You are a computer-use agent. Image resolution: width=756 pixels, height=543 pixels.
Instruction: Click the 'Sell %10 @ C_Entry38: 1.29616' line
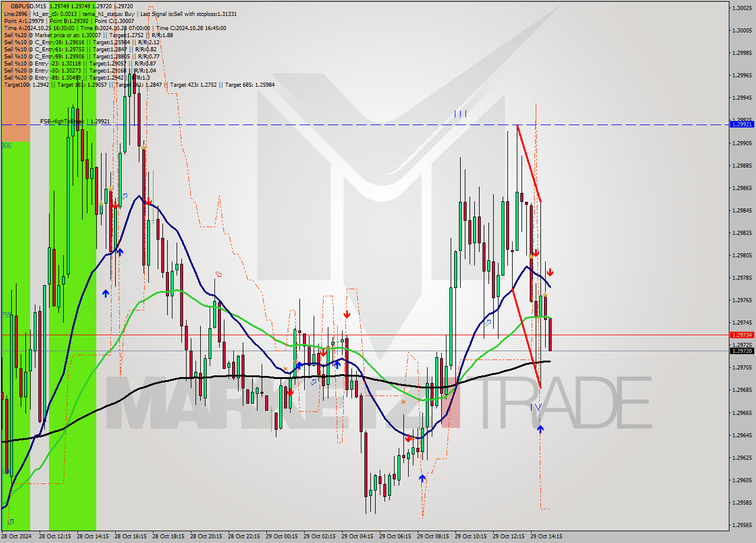[x=82, y=42]
